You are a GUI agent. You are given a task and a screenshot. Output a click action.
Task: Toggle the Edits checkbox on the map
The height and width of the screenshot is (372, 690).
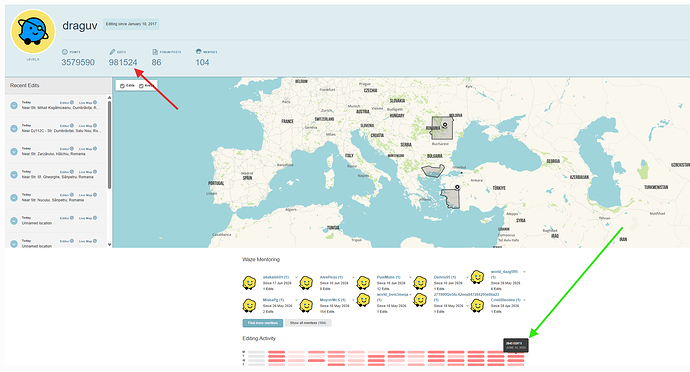pos(122,86)
